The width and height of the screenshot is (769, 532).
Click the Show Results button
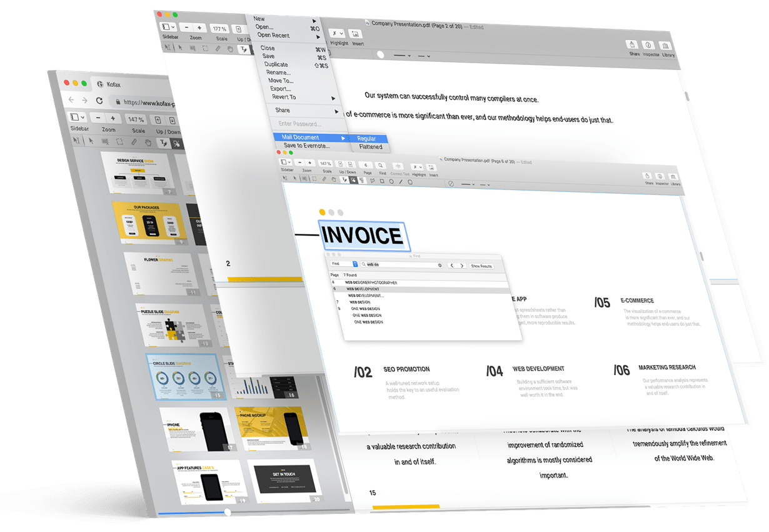coord(481,266)
